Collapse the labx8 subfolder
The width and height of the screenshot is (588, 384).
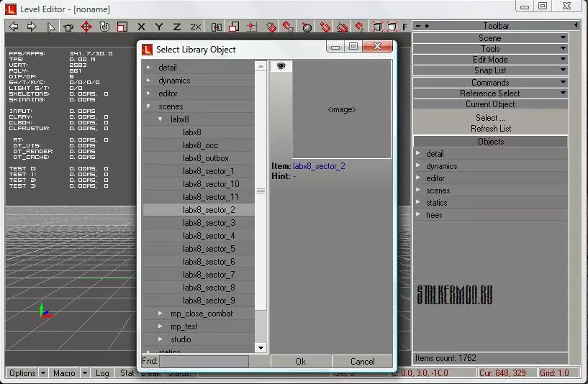160,119
